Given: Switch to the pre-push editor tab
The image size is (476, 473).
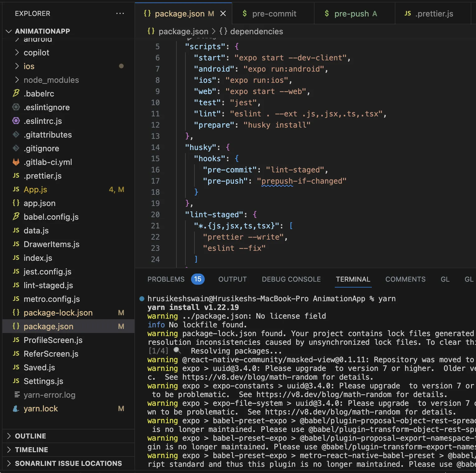Looking at the screenshot, I should [355, 14].
